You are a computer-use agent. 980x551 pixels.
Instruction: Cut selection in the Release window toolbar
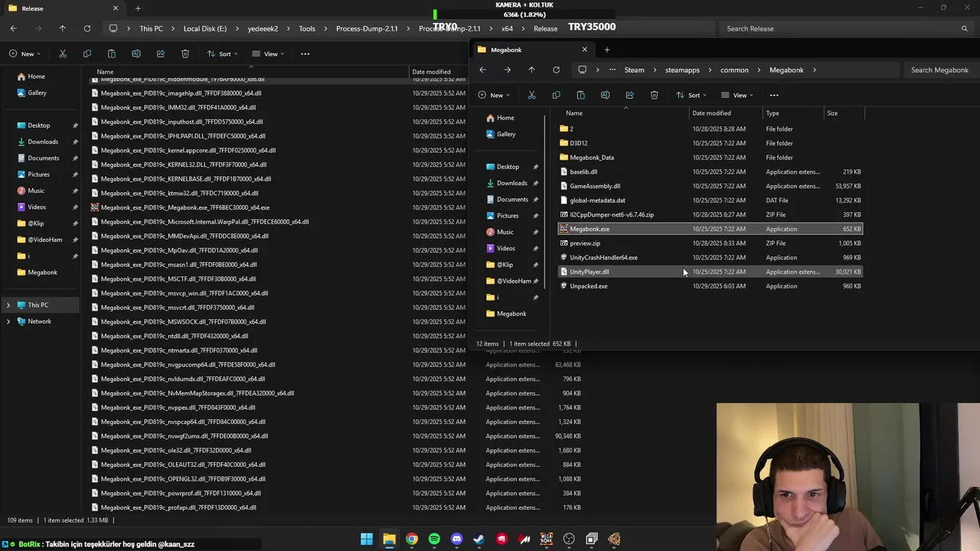(x=63, y=54)
